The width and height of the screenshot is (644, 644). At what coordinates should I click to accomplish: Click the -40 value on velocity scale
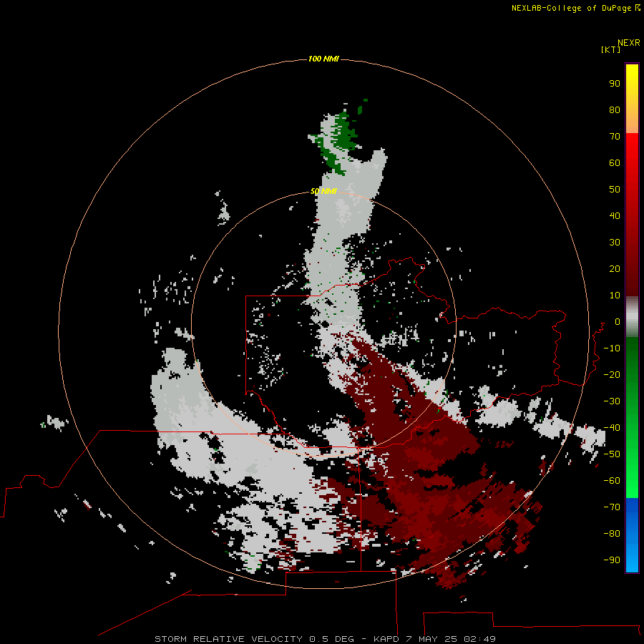point(612,428)
